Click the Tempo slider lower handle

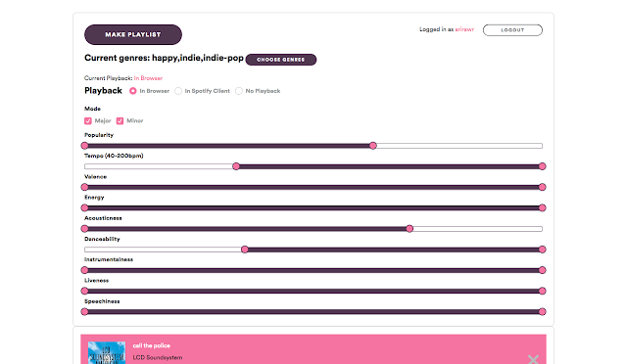pyautogui.click(x=236, y=166)
